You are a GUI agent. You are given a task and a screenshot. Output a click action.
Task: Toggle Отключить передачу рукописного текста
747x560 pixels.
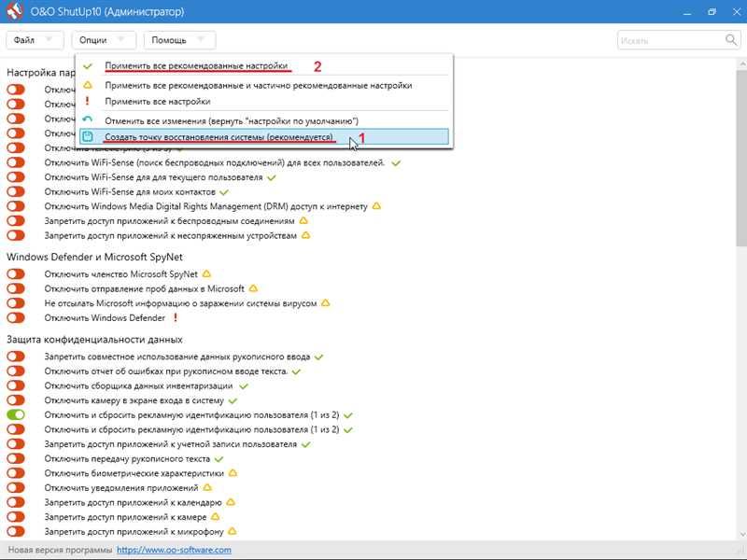point(16,458)
